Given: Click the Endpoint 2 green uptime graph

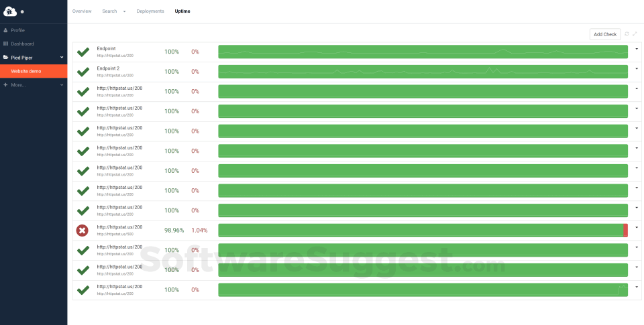Looking at the screenshot, I should pyautogui.click(x=423, y=72).
